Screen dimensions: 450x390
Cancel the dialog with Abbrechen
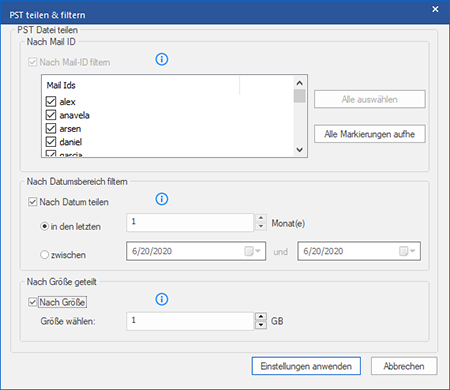[x=404, y=366]
